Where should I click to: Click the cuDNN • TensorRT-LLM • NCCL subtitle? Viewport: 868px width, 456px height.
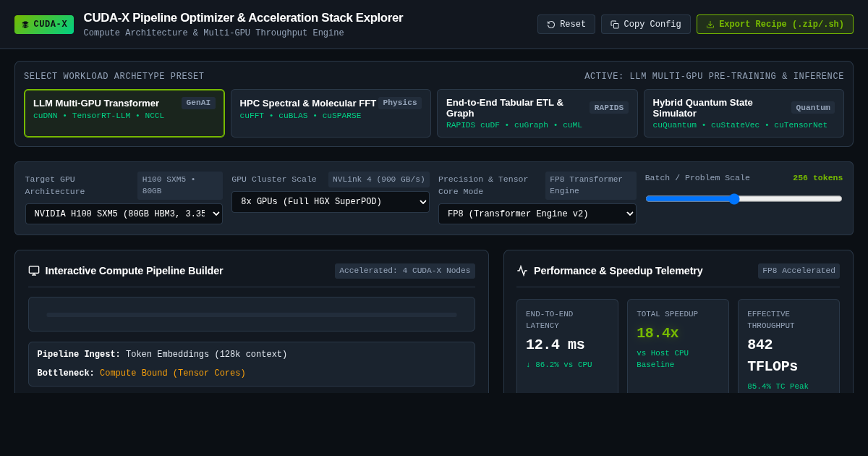coord(98,116)
